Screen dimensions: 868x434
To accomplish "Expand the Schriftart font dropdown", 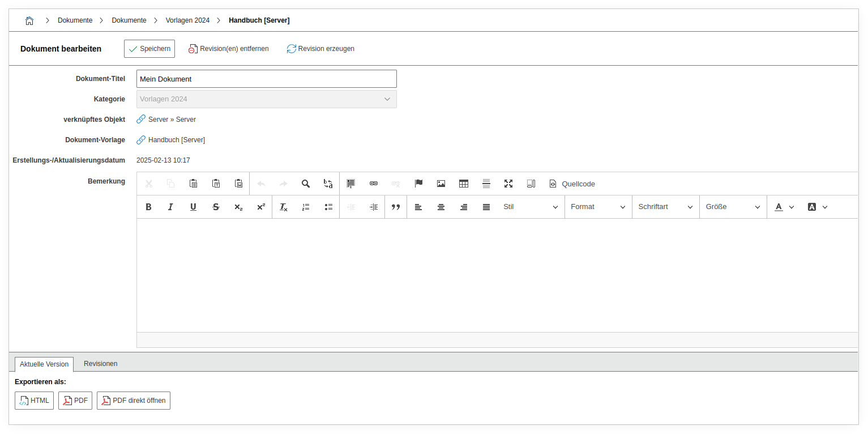I will point(665,207).
